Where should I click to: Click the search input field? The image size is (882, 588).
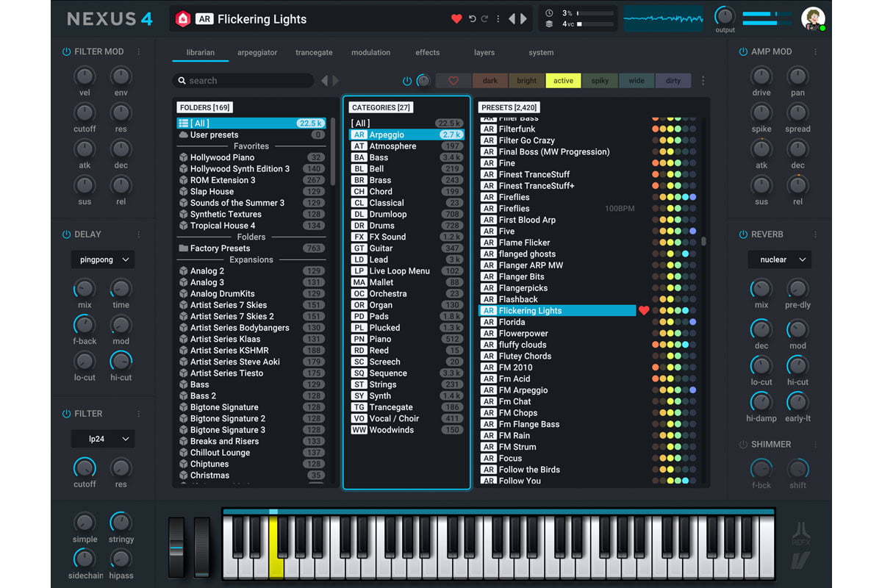244,81
